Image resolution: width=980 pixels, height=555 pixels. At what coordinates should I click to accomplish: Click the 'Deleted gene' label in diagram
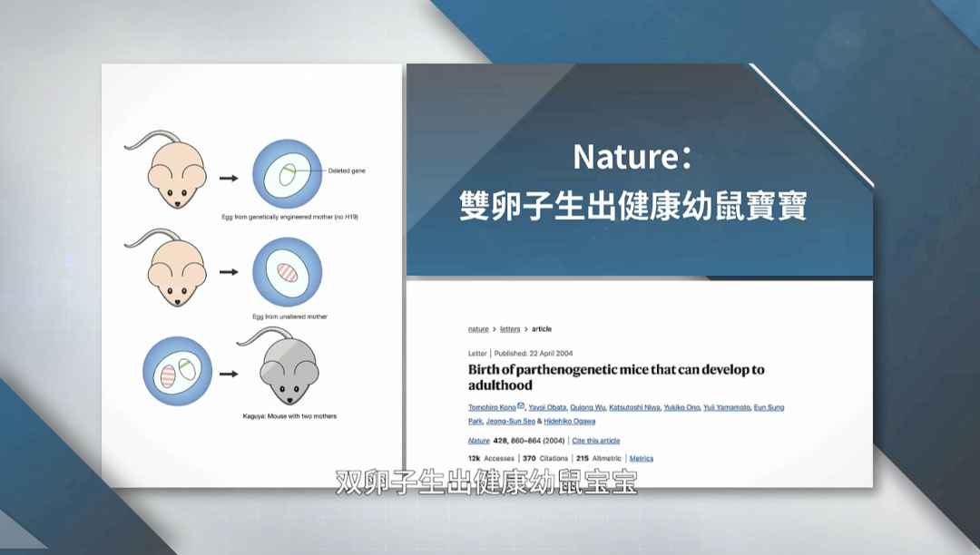pyautogui.click(x=347, y=170)
